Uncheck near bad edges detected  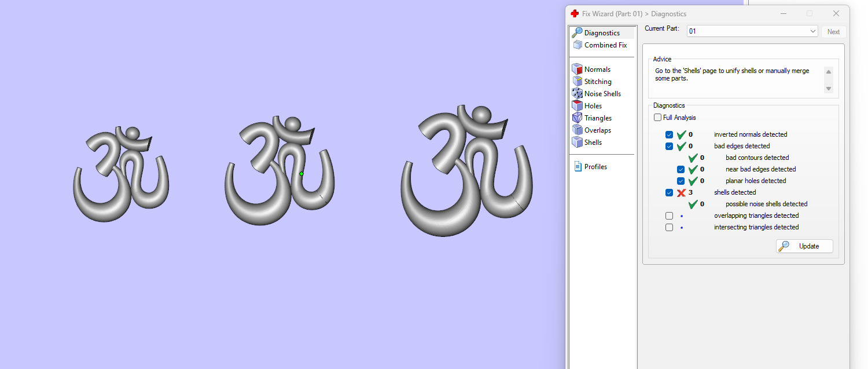pyautogui.click(x=681, y=169)
